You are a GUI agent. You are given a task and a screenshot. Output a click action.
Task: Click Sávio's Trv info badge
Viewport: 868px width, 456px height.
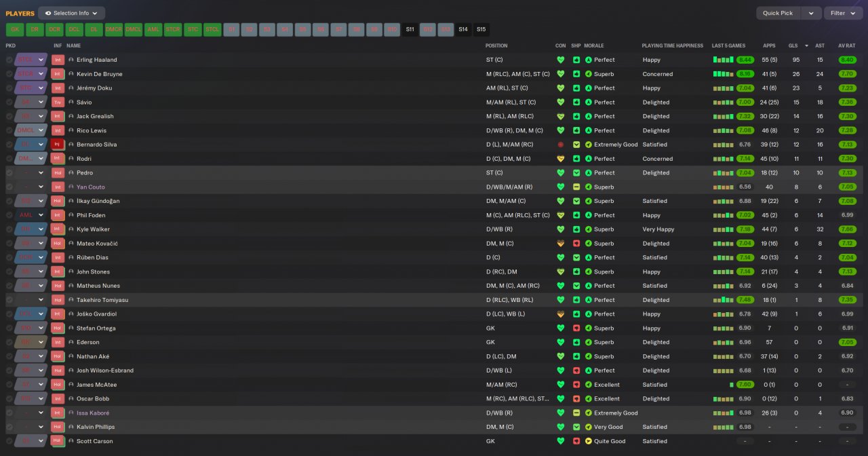(58, 102)
